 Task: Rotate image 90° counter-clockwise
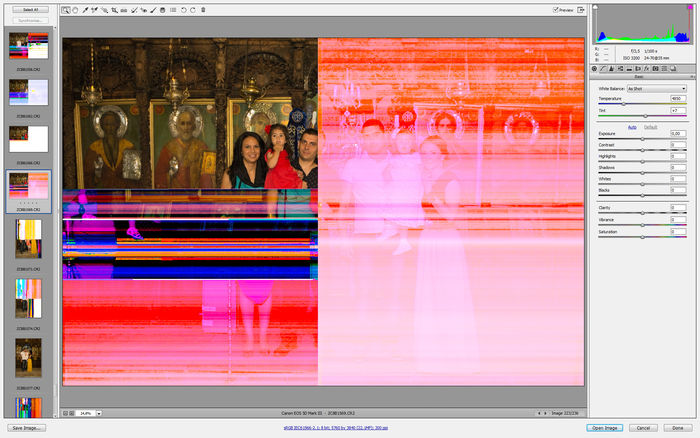181,10
